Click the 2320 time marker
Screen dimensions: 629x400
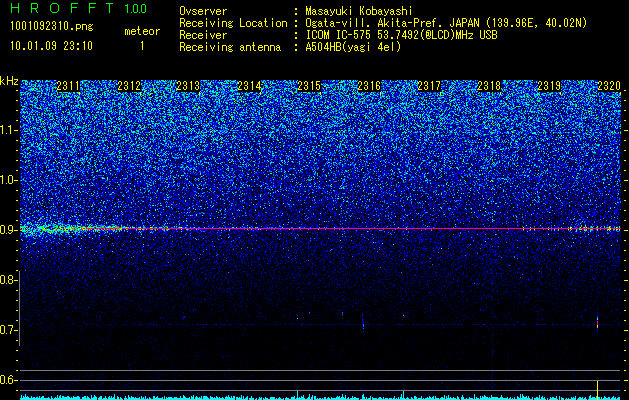pyautogui.click(x=609, y=86)
